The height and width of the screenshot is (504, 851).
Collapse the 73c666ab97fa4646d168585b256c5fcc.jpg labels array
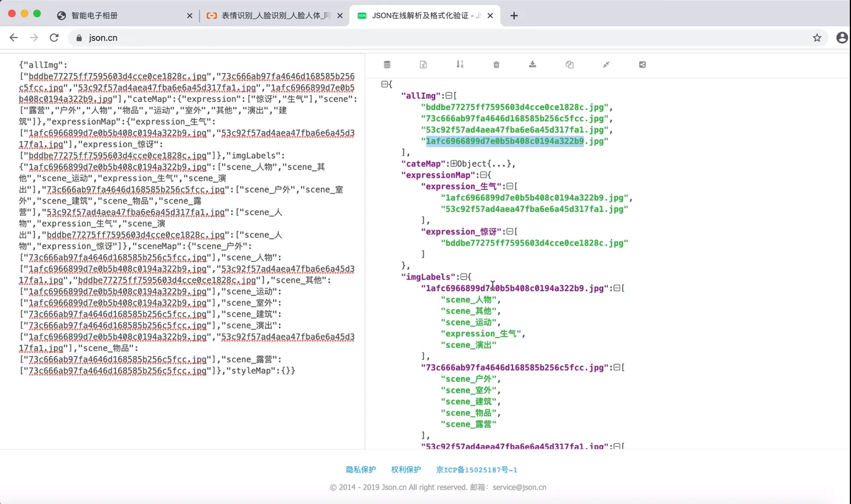click(x=616, y=368)
